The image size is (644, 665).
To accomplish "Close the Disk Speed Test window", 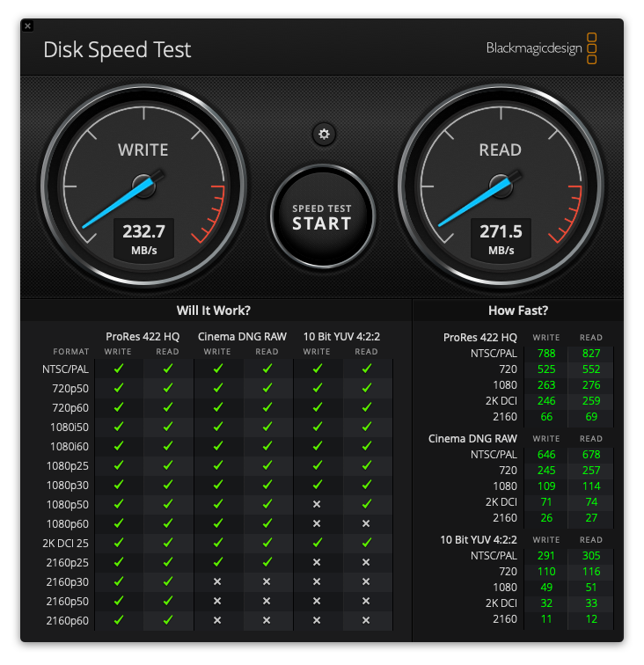I will 27,26.
